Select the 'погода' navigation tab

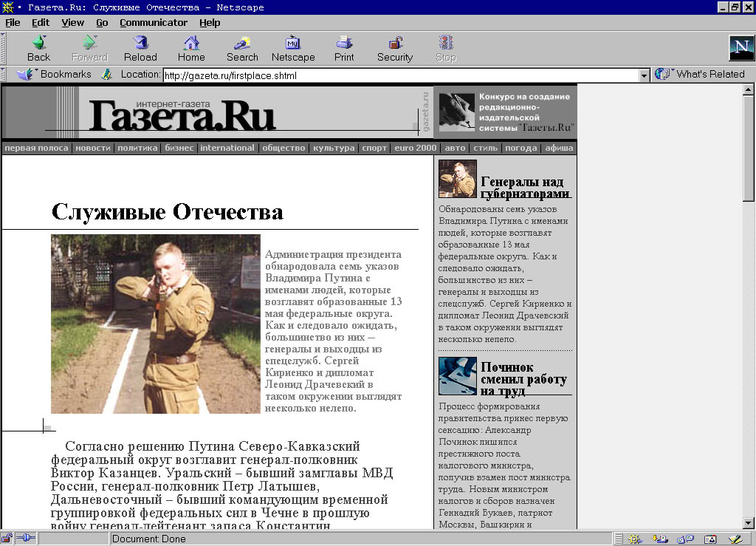520,148
